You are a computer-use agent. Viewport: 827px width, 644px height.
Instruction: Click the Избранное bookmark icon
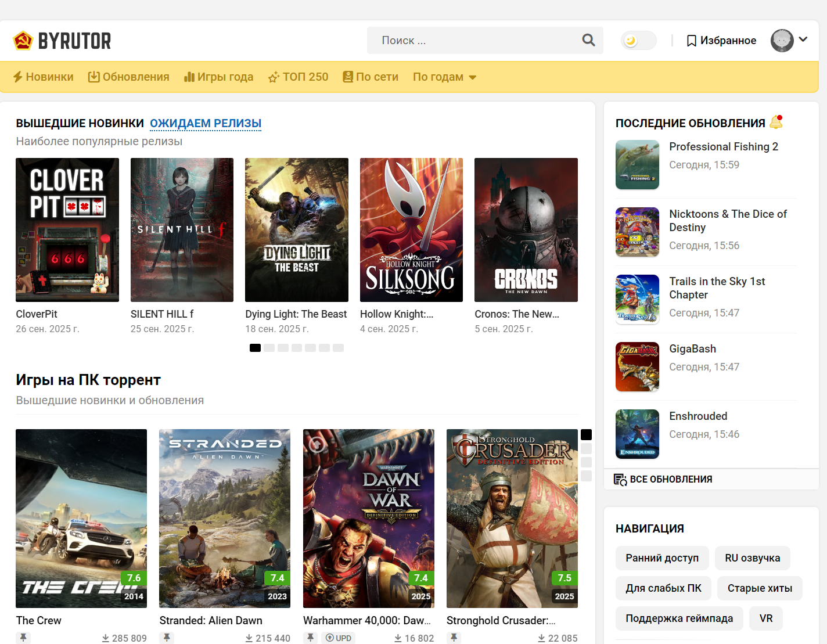[x=691, y=41]
